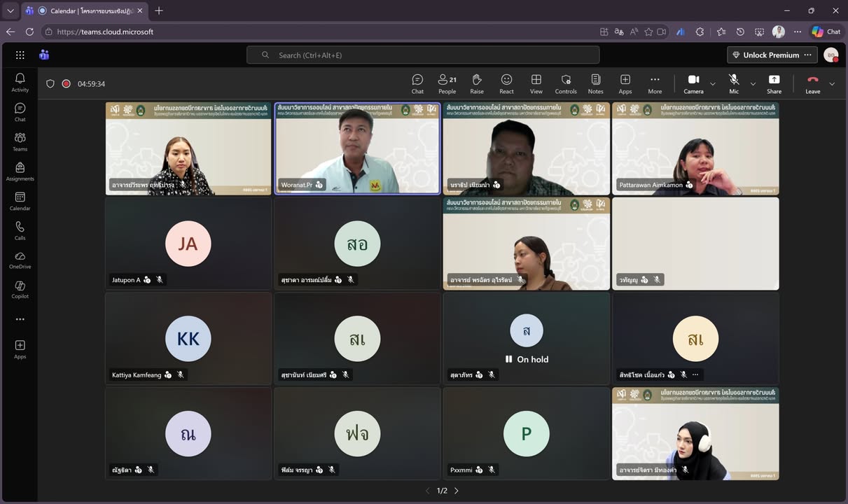Open the meeting Chat panel
The image size is (848, 504).
point(417,83)
